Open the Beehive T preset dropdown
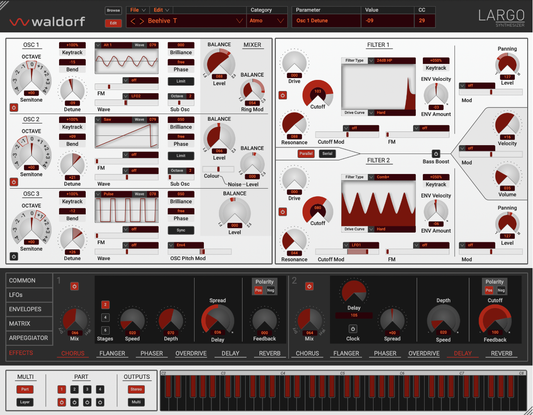Image resolution: width=533 pixels, height=415 pixels. coord(239,21)
